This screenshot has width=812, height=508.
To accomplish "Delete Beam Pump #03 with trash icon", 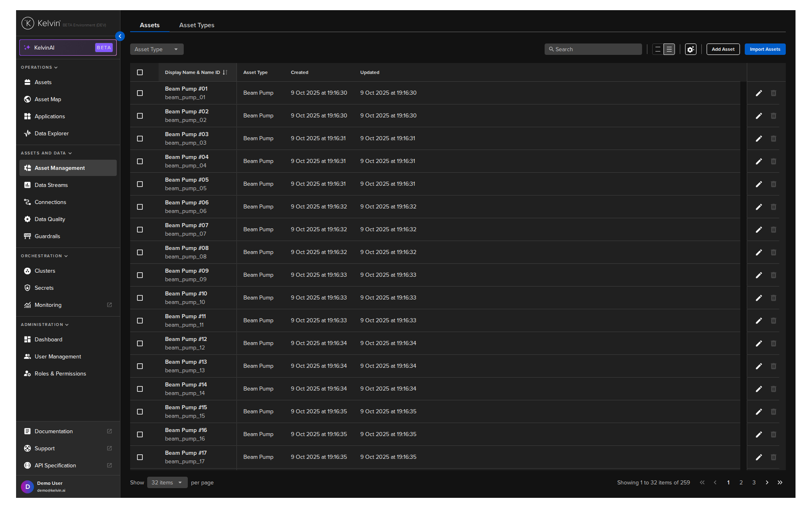I will tap(773, 139).
